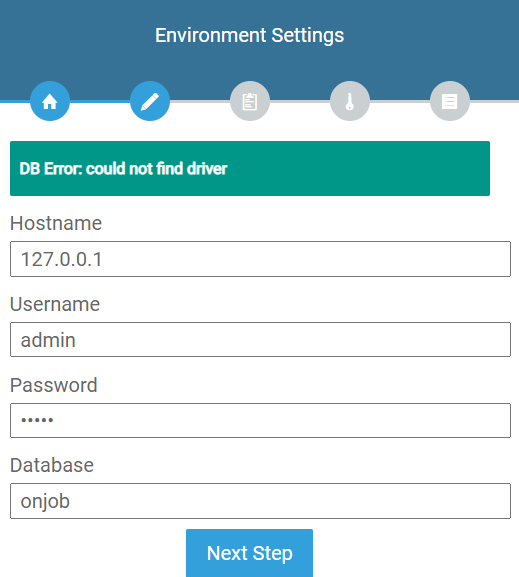Open the list final step icon
The width and height of the screenshot is (519, 577).
[450, 101]
